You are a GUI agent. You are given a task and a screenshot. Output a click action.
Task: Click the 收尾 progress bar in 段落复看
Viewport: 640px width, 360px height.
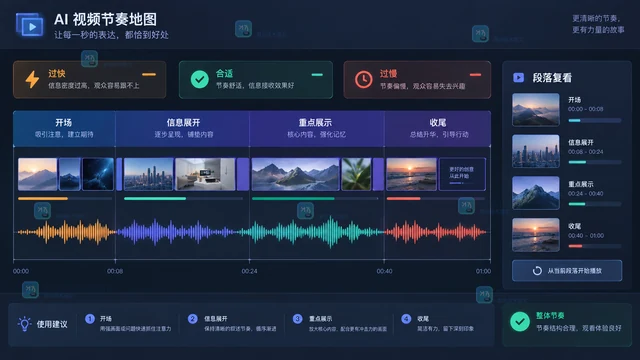pos(595,246)
